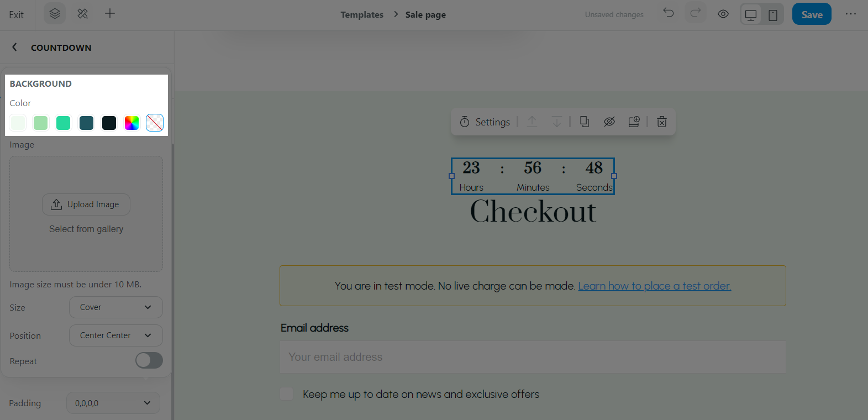Image resolution: width=868 pixels, height=420 pixels.
Task: Redo the last change
Action: click(696, 13)
